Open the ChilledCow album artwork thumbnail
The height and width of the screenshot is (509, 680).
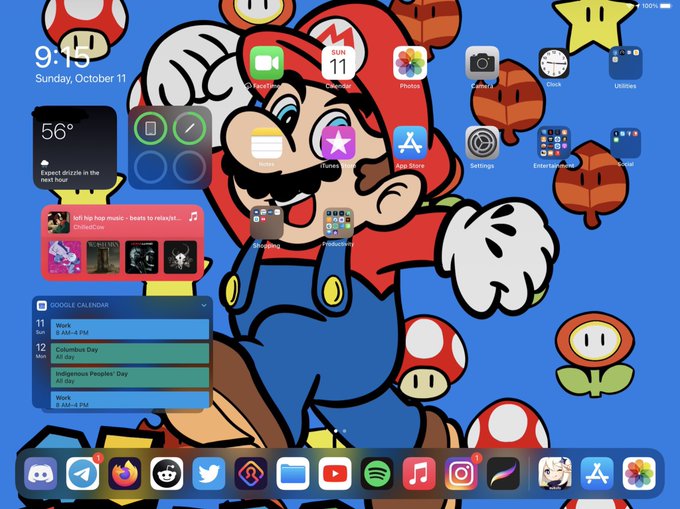[59, 222]
